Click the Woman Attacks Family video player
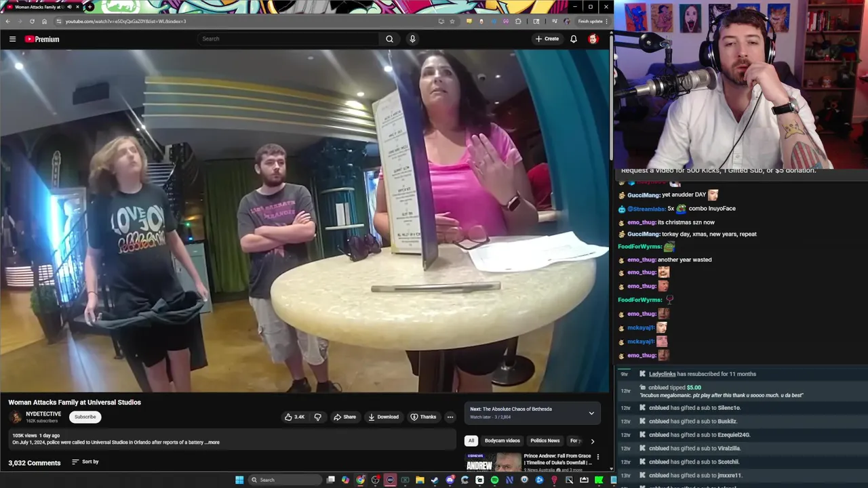 (x=304, y=220)
